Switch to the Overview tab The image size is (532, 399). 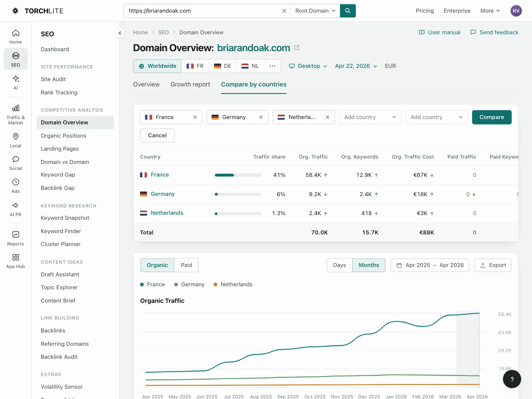coord(146,84)
